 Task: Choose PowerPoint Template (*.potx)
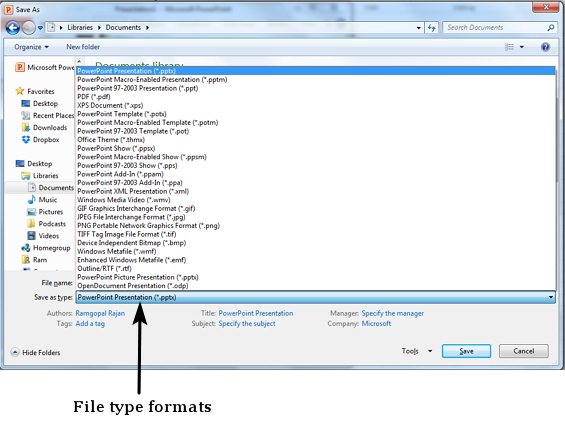pos(316,114)
